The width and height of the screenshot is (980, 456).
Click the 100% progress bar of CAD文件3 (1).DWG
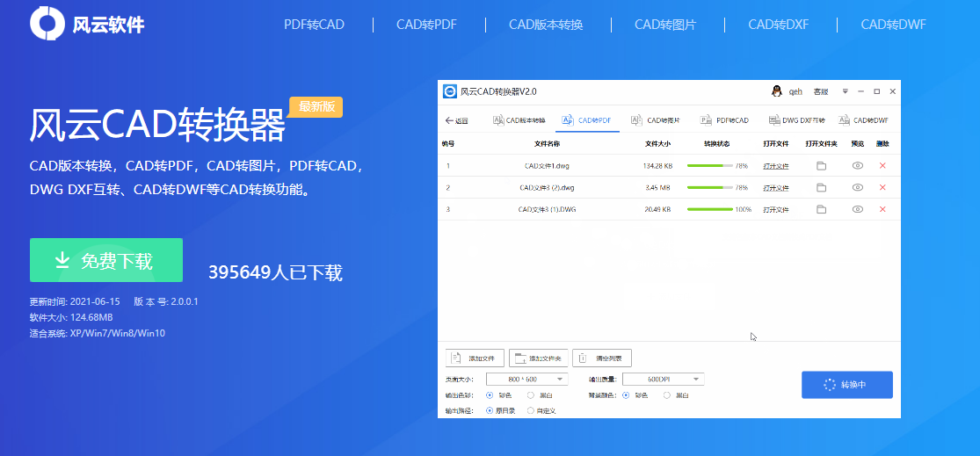pyautogui.click(x=710, y=209)
